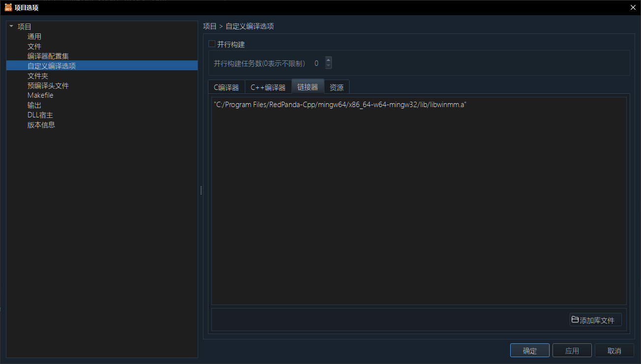Click the 确定 button
Viewport: 641px width, 364px height.
coord(530,351)
